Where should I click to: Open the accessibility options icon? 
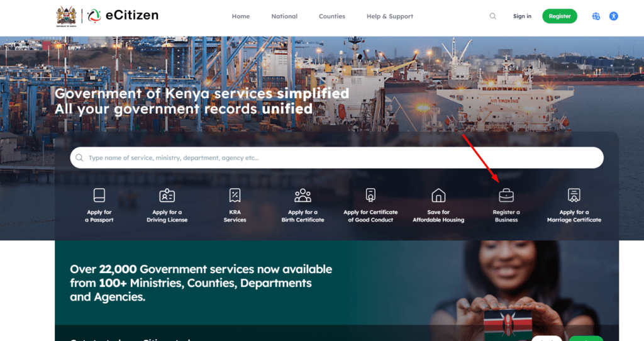tap(614, 16)
